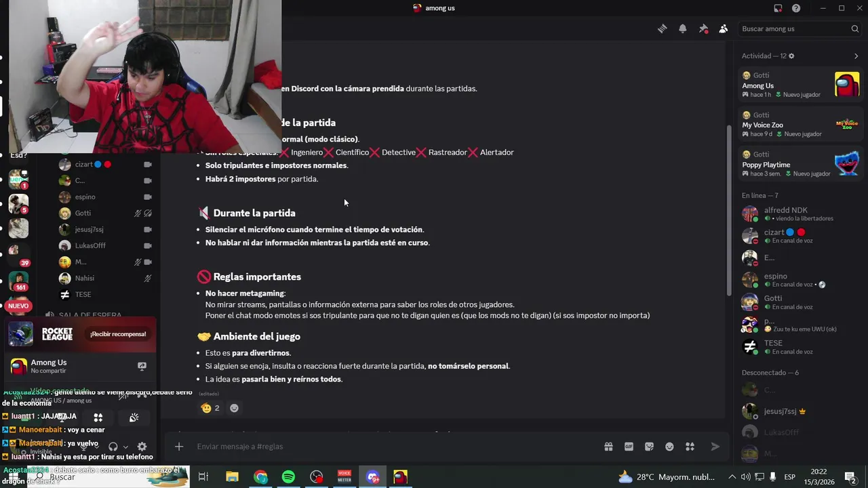Open the server icon with 161 badge
The image size is (868, 488).
click(18, 281)
